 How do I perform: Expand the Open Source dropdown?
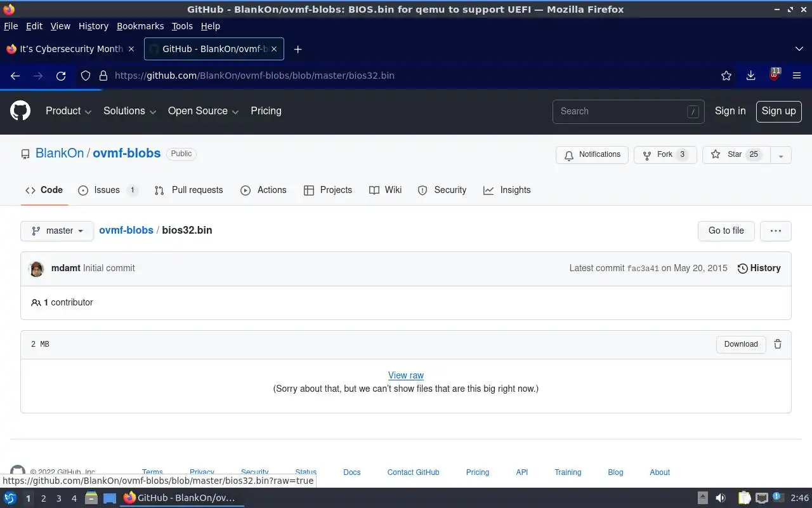[x=203, y=111]
